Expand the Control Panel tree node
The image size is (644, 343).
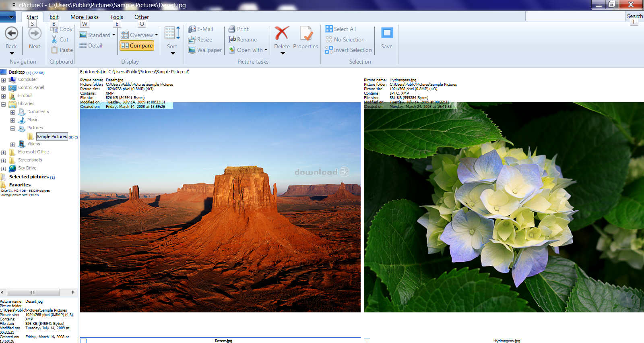(4, 88)
